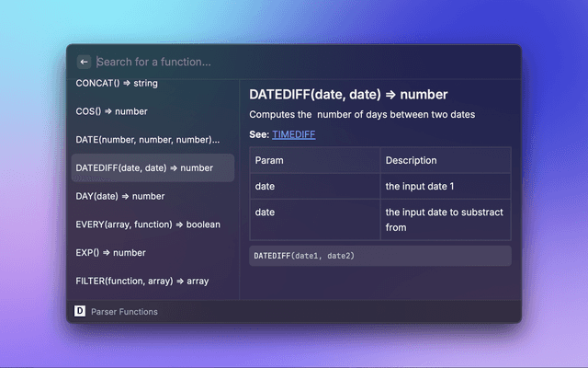Choose the DATE(number, number, number) entry
The height and width of the screenshot is (368, 588).
tap(147, 140)
